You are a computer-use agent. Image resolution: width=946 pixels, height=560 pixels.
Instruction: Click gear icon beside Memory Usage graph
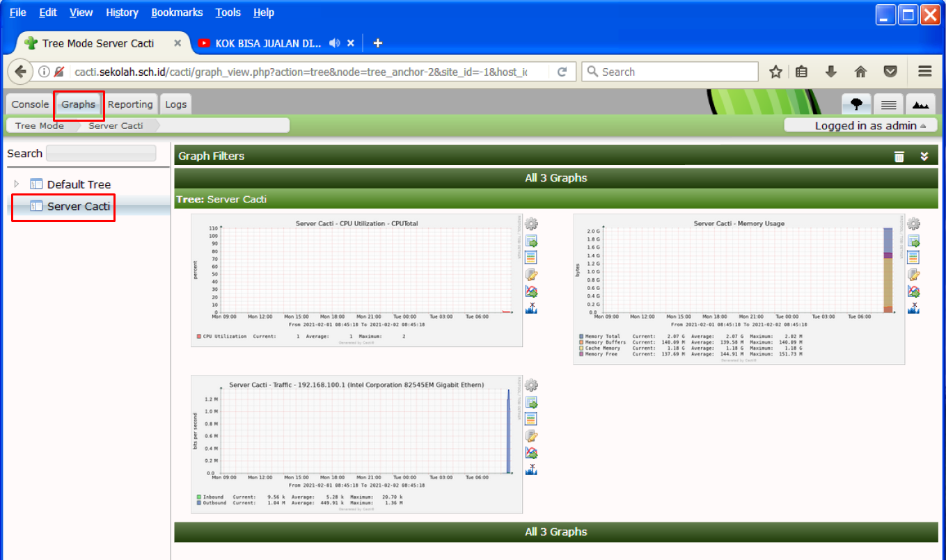pyautogui.click(x=914, y=224)
